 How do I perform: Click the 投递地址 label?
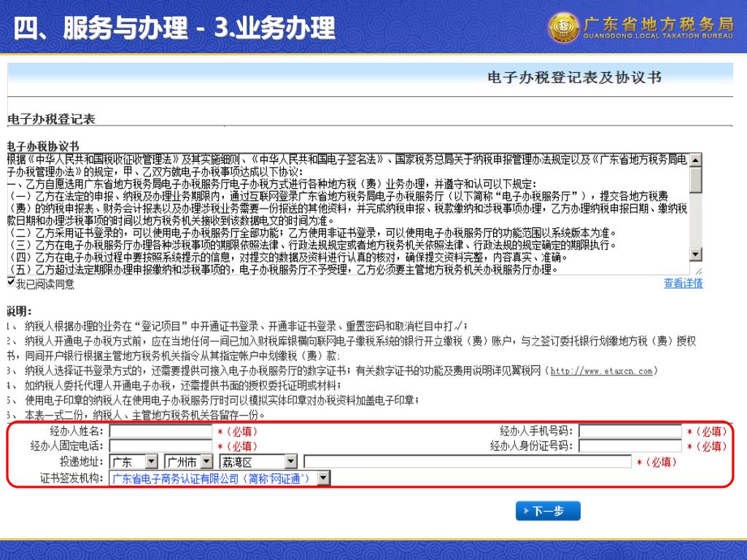[x=82, y=462]
